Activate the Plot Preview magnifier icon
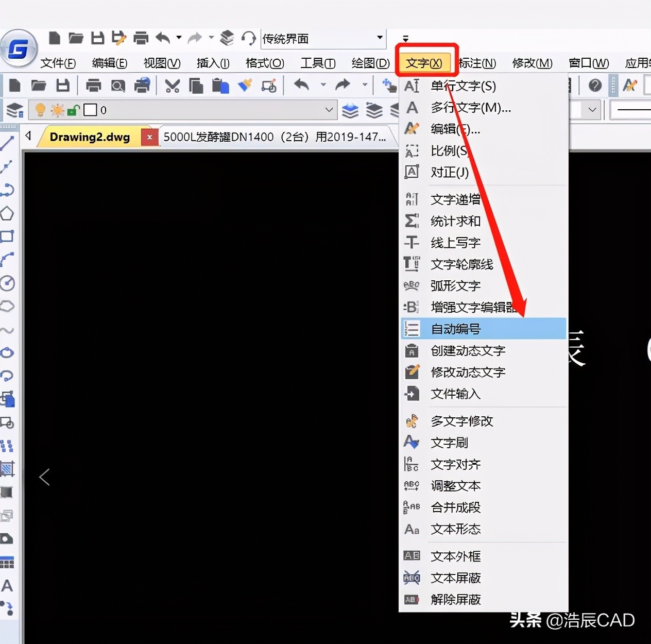This screenshot has height=644, width=651. pos(118,86)
